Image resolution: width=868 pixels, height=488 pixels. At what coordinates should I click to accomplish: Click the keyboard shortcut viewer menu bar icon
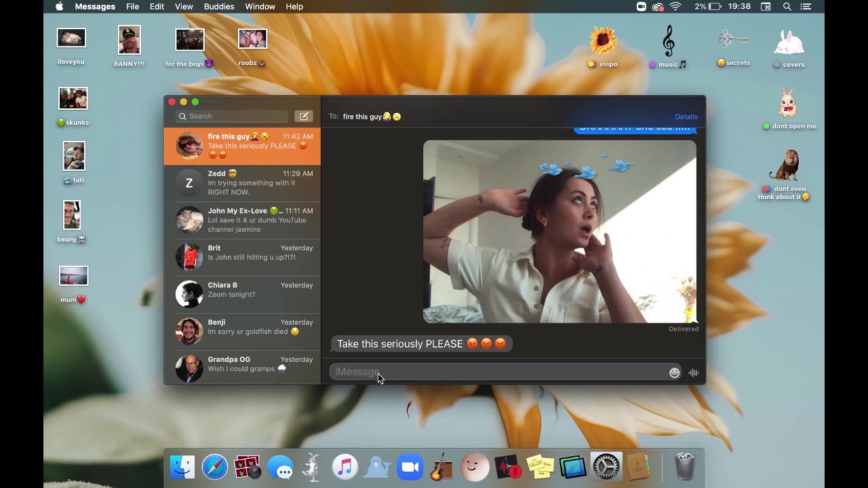[x=766, y=7]
